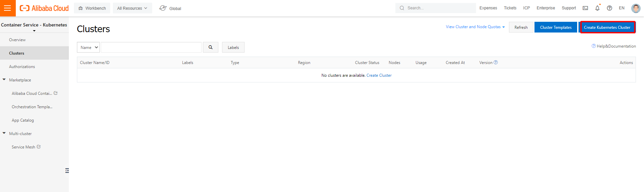The width and height of the screenshot is (644, 192).
Task: Open the ICP menu item
Action: (526, 8)
